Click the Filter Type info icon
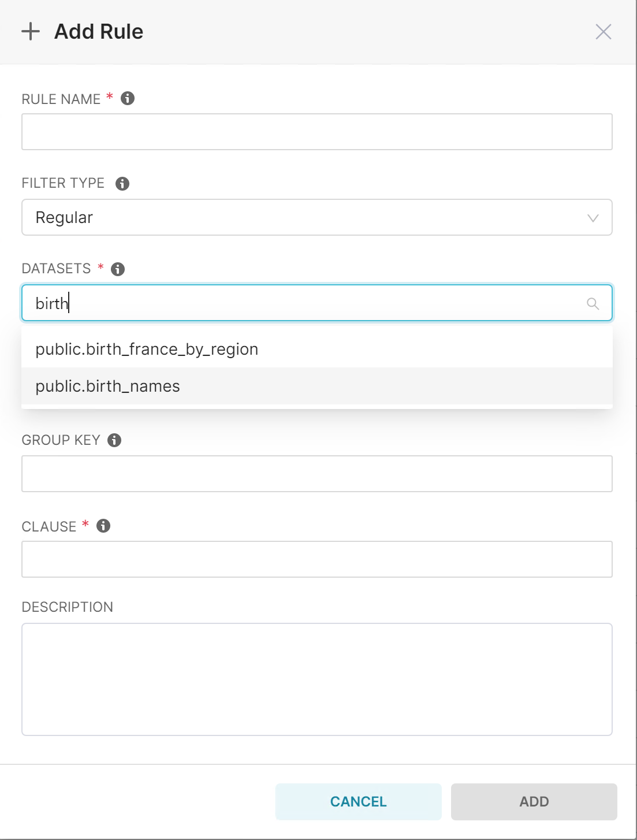Viewport: 637px width, 840px height. click(x=122, y=184)
